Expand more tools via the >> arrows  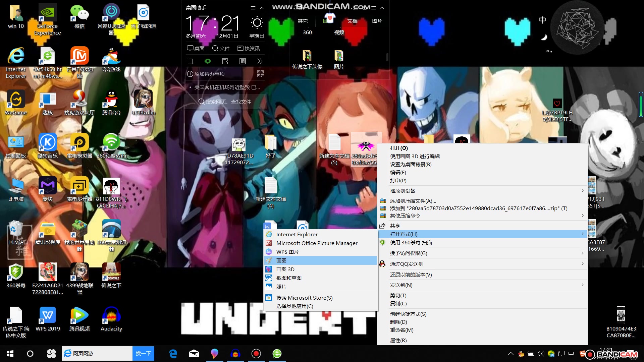(x=260, y=61)
